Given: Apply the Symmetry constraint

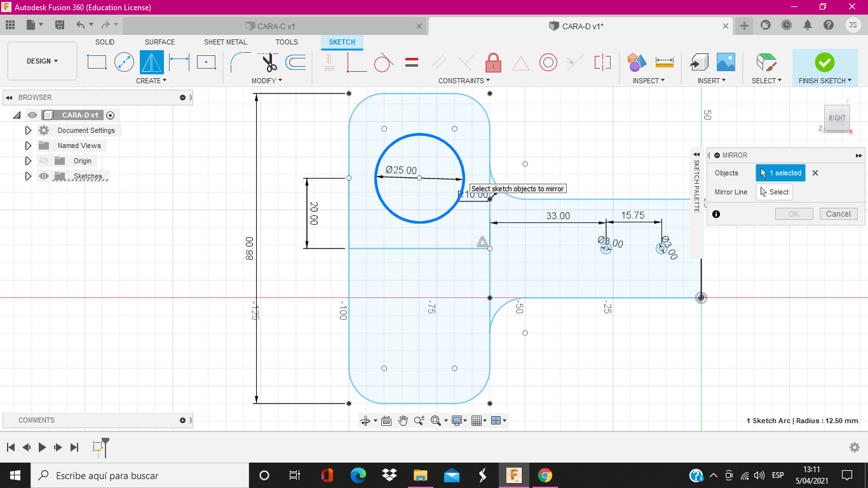Looking at the screenshot, I should 602,62.
